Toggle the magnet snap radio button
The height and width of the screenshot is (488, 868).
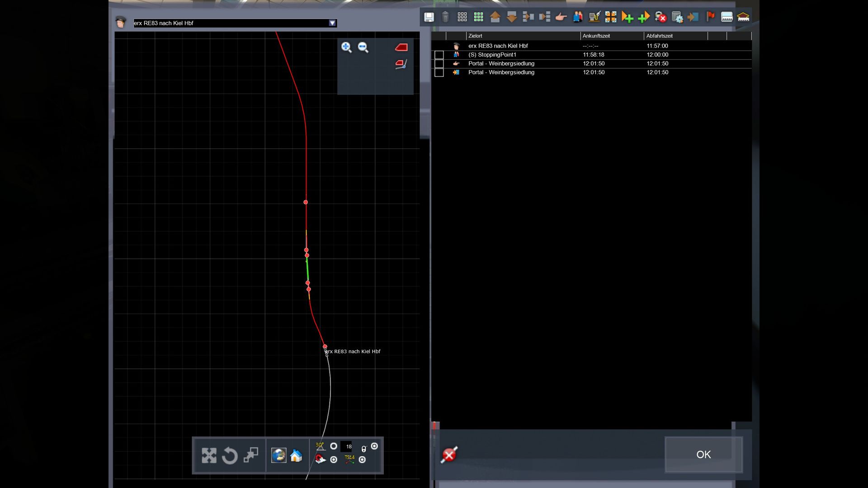pyautogui.click(x=334, y=460)
